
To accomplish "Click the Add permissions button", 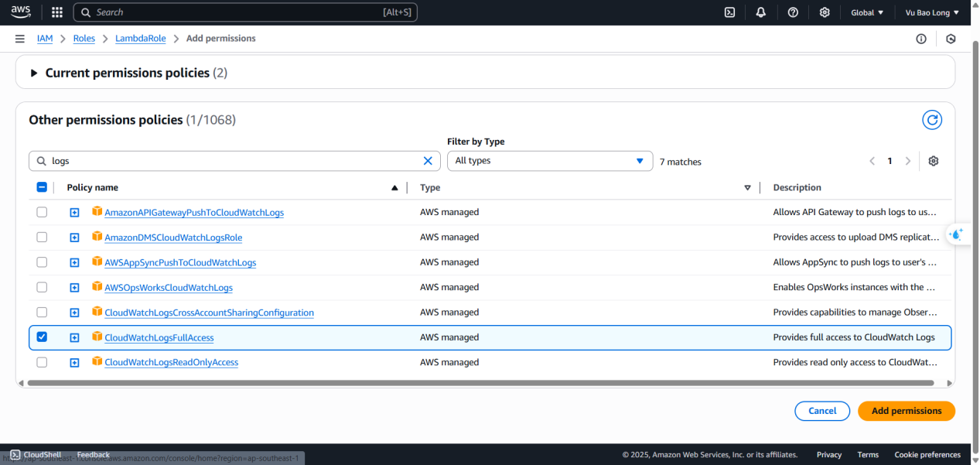I will pos(907,411).
